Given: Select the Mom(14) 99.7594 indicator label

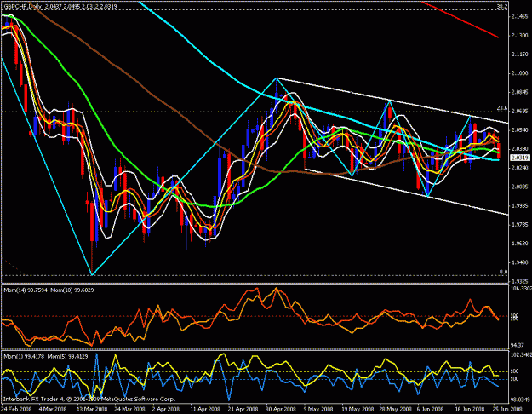Looking at the screenshot, I should click(x=26, y=290).
